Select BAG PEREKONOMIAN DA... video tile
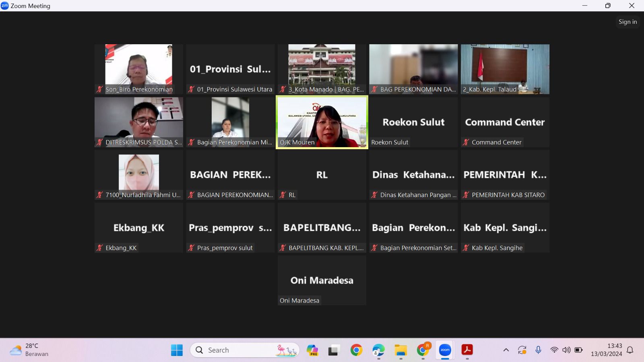644x362 pixels. (413, 69)
